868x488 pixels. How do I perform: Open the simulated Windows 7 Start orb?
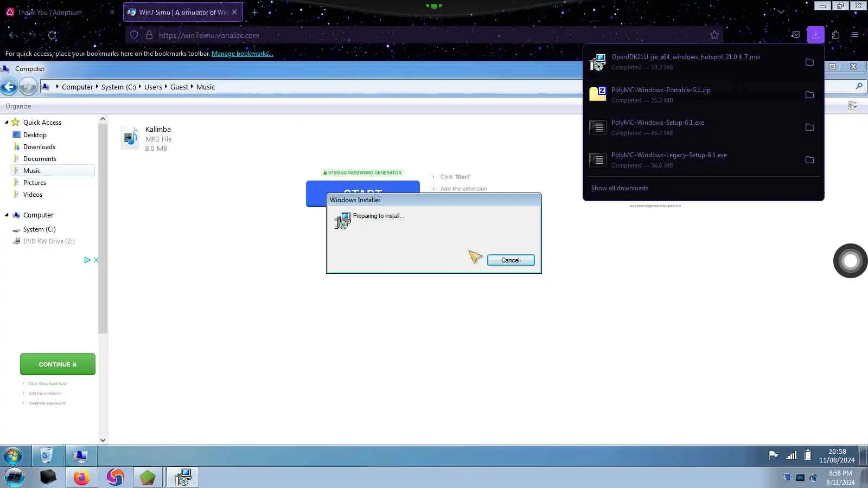click(12, 455)
